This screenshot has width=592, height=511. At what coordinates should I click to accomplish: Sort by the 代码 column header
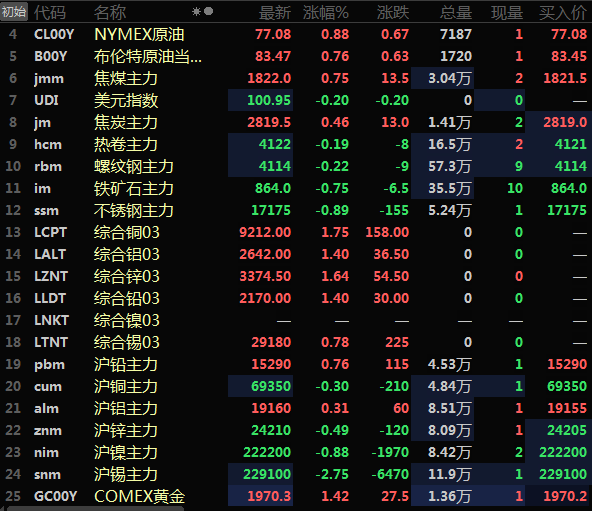[x=50, y=12]
